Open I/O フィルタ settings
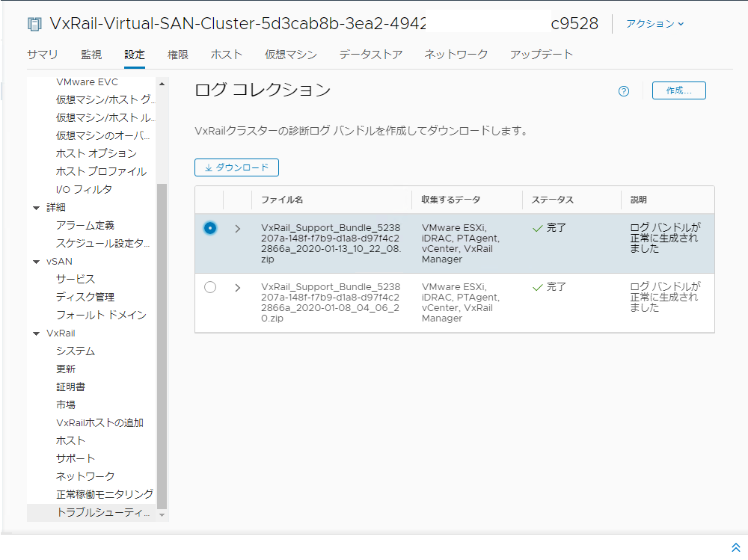Image resolution: width=748 pixels, height=560 pixels. pyautogui.click(x=84, y=189)
